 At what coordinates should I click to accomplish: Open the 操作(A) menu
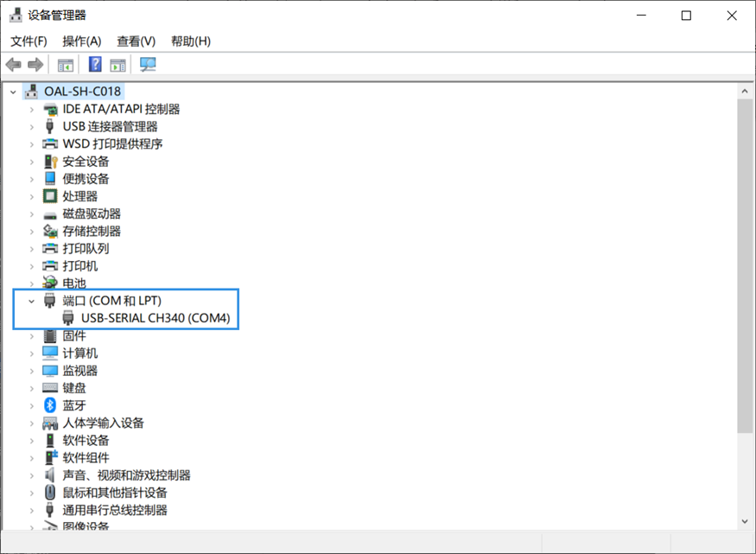coord(82,41)
